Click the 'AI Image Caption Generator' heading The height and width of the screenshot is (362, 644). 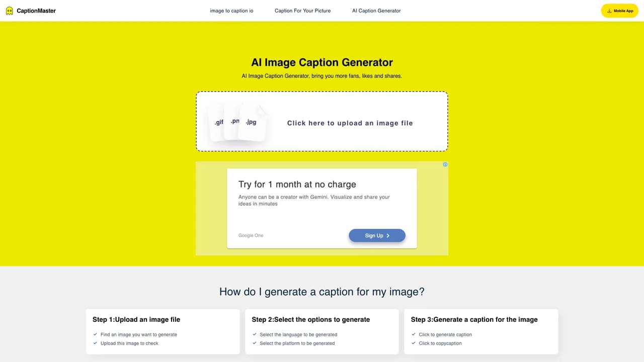click(x=322, y=62)
